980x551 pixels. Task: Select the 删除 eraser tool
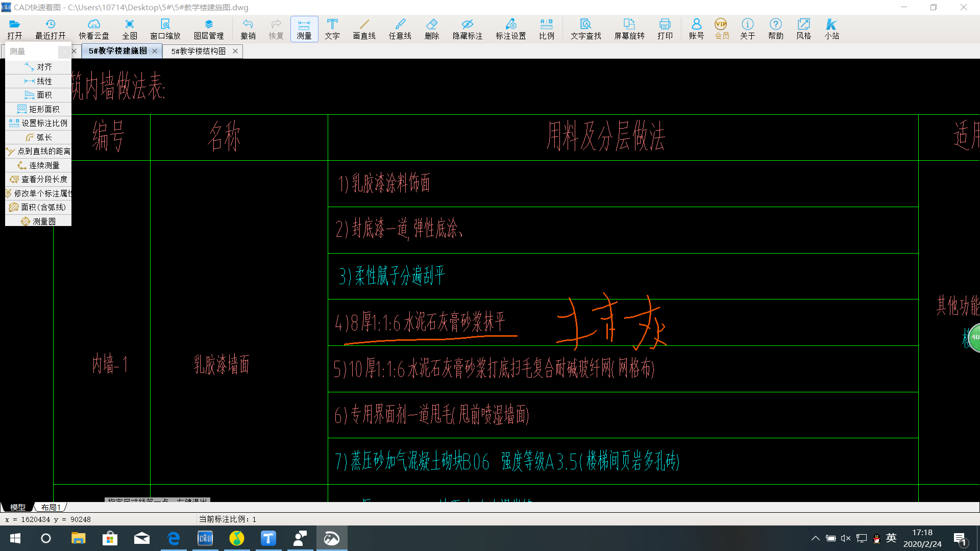432,29
